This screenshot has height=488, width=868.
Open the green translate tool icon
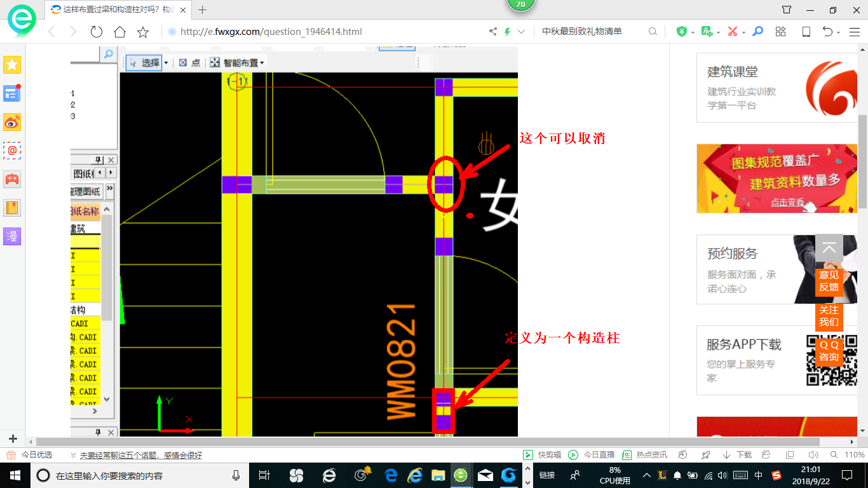point(707,32)
